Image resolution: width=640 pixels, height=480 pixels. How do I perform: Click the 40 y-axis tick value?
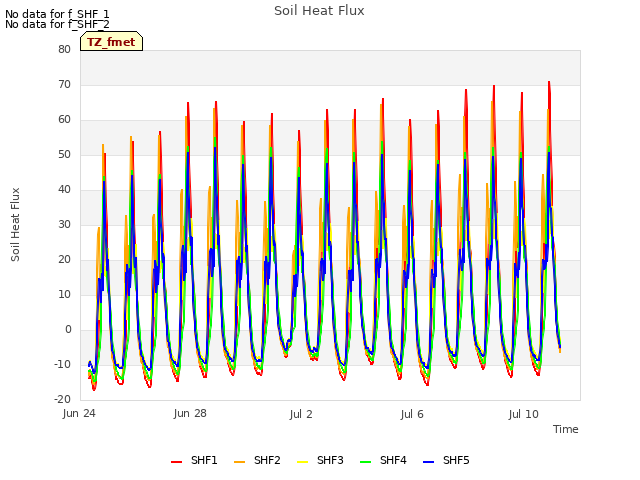click(64, 189)
